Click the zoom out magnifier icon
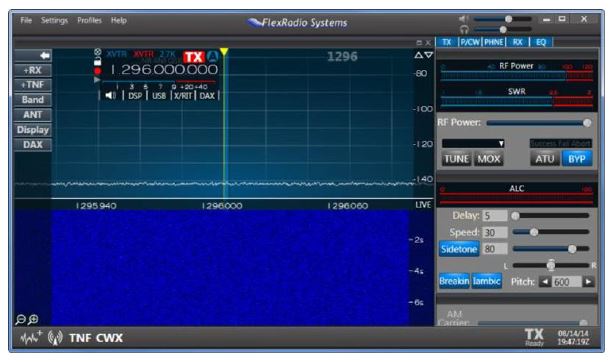 (20, 320)
